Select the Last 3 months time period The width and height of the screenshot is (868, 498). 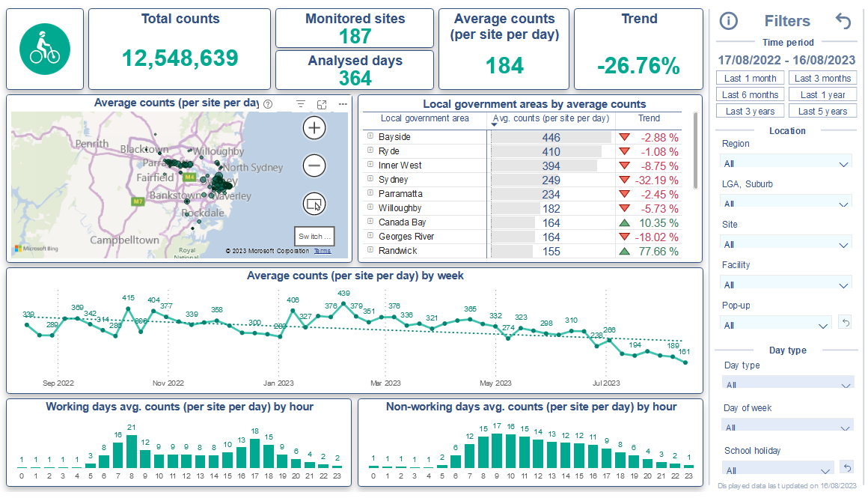pyautogui.click(x=823, y=78)
